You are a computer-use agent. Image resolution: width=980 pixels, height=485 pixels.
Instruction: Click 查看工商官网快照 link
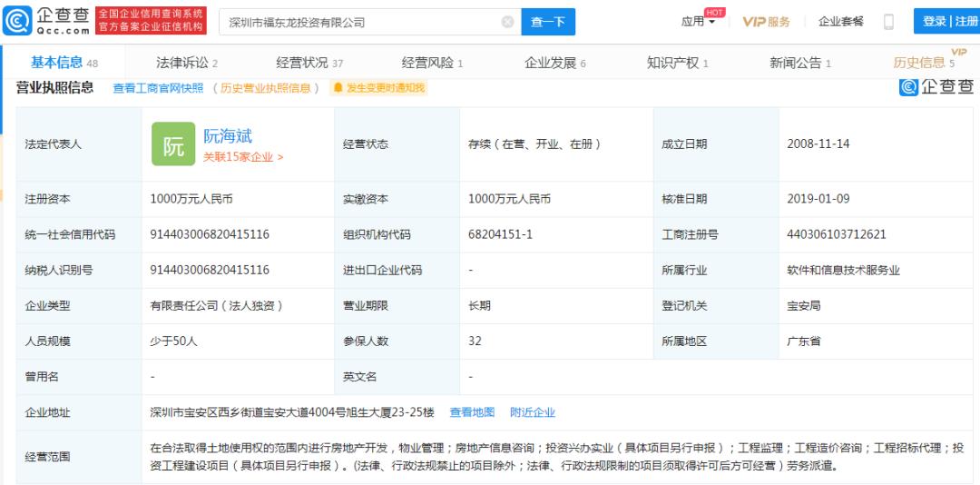click(158, 88)
